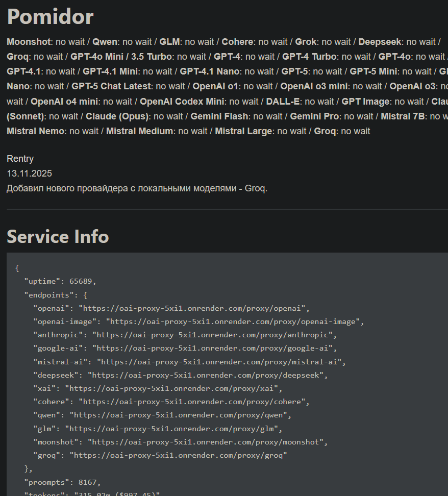
Task: Click the glm proxy endpoint URL
Action: point(171,429)
